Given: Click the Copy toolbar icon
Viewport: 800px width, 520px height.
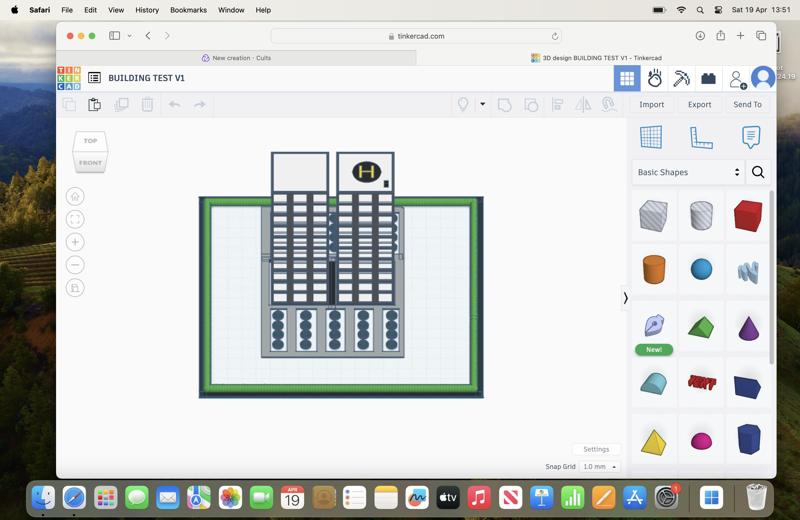Looking at the screenshot, I should 69,105.
